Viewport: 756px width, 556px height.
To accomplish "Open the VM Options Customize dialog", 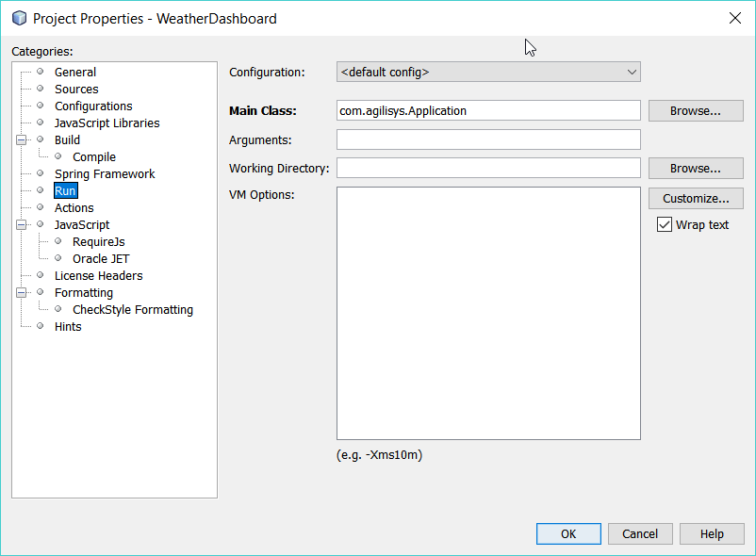I will point(695,199).
